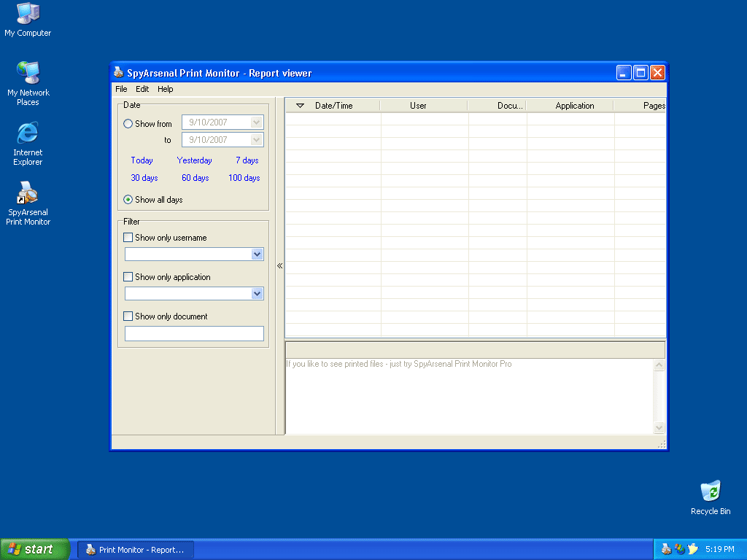Launch Internet Explorer from desktop
This screenshot has height=560, width=747.
click(28, 133)
